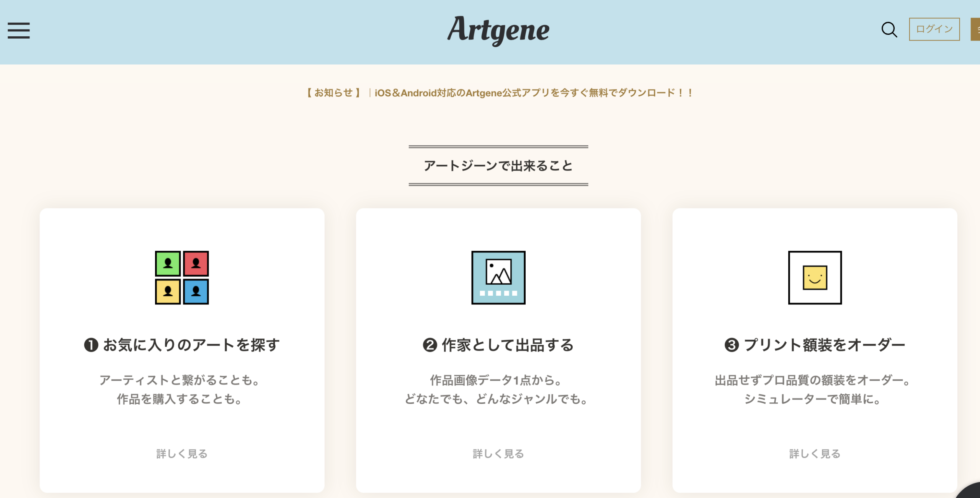Open the hamburger menu

(x=18, y=30)
